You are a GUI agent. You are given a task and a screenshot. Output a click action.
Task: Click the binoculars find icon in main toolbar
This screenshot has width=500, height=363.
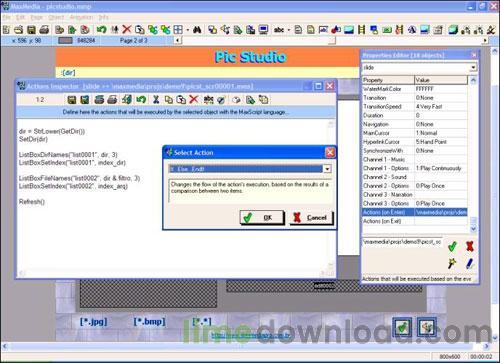point(197,30)
